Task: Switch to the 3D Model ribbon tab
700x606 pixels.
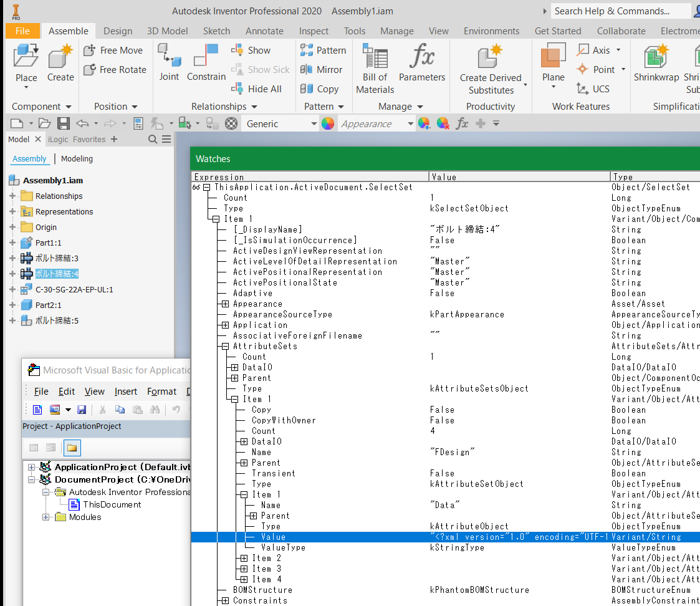Action: click(x=166, y=31)
